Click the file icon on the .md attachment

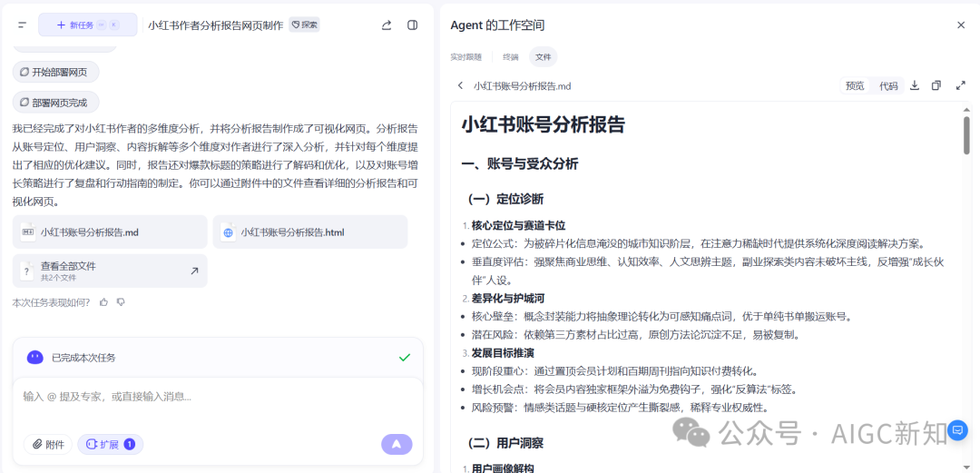tap(27, 232)
